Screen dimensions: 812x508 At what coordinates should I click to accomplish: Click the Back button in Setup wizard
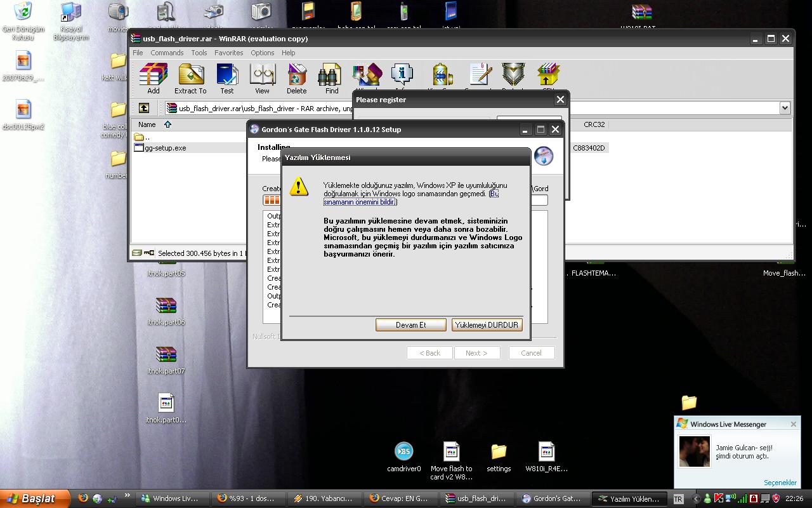pyautogui.click(x=429, y=353)
